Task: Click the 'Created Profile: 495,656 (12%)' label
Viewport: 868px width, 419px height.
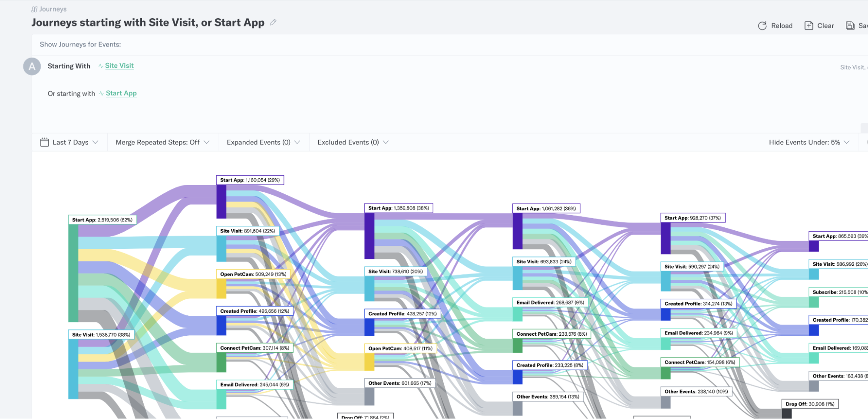Action: (255, 311)
